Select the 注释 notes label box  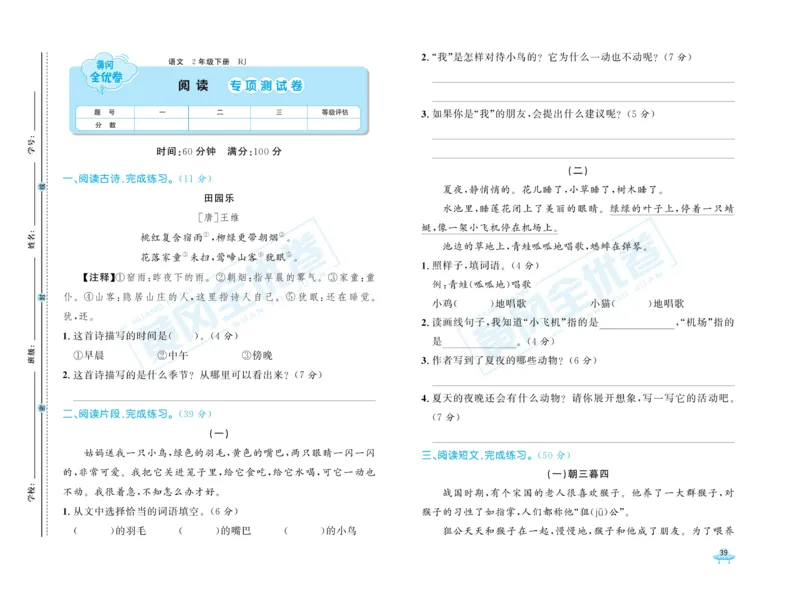click(x=97, y=277)
